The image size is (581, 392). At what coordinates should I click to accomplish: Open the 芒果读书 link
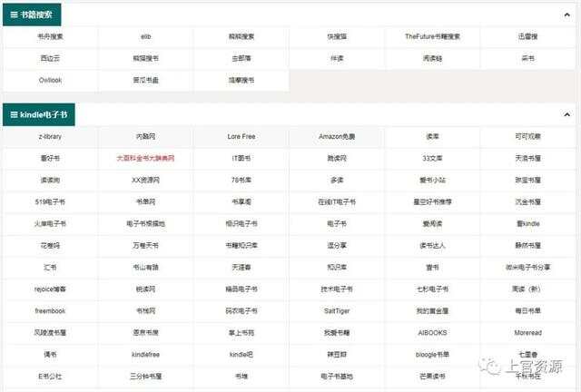click(x=432, y=377)
